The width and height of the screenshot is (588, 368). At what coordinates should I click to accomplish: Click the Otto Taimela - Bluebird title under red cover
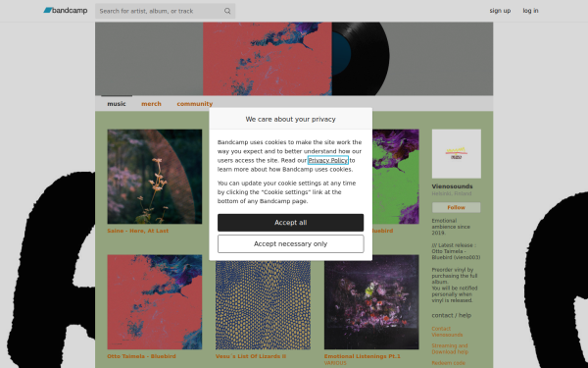(141, 356)
